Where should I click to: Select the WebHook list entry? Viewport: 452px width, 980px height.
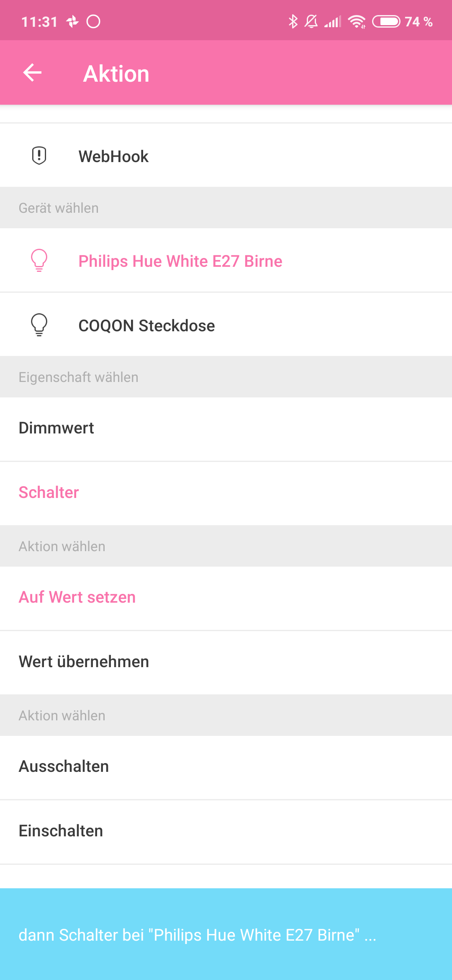(113, 157)
